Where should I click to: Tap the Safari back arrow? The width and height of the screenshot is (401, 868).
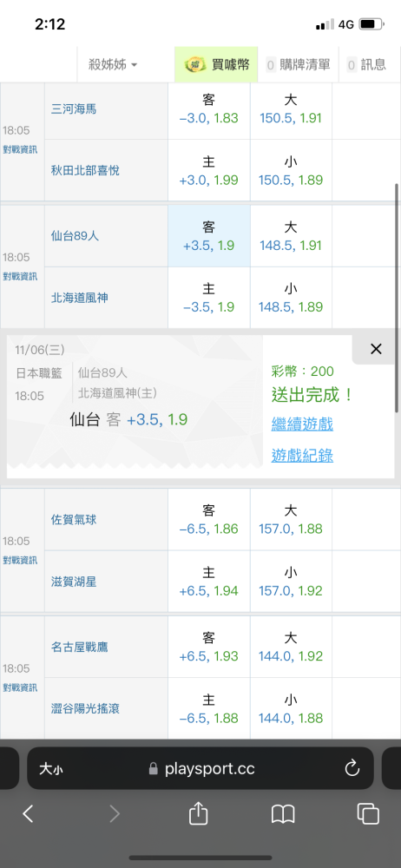coord(28,813)
